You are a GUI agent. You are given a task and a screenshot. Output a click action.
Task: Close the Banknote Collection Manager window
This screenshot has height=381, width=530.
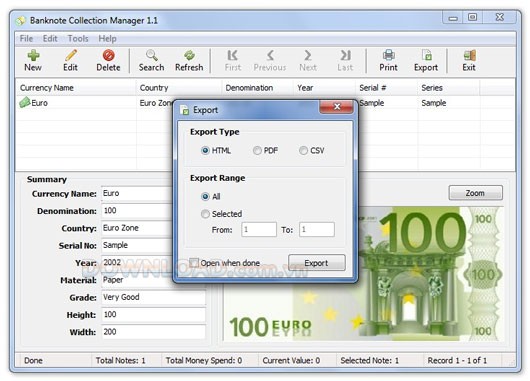[500, 18]
